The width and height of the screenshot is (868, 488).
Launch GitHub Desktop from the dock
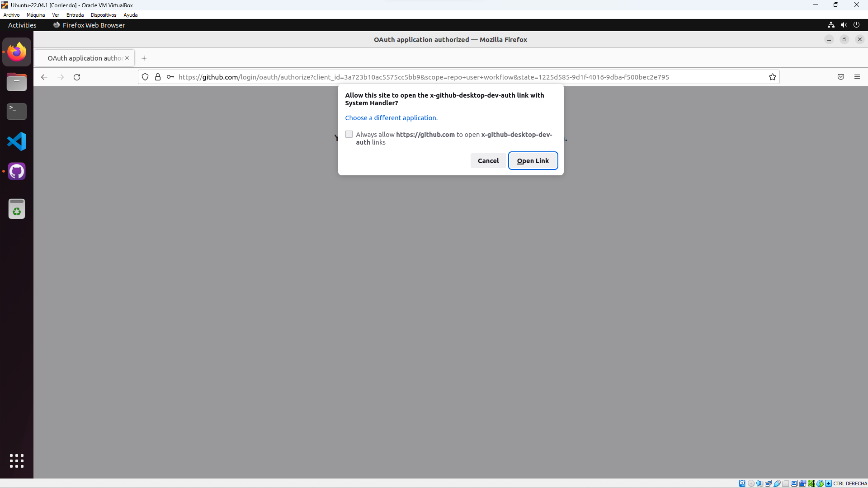tap(17, 171)
